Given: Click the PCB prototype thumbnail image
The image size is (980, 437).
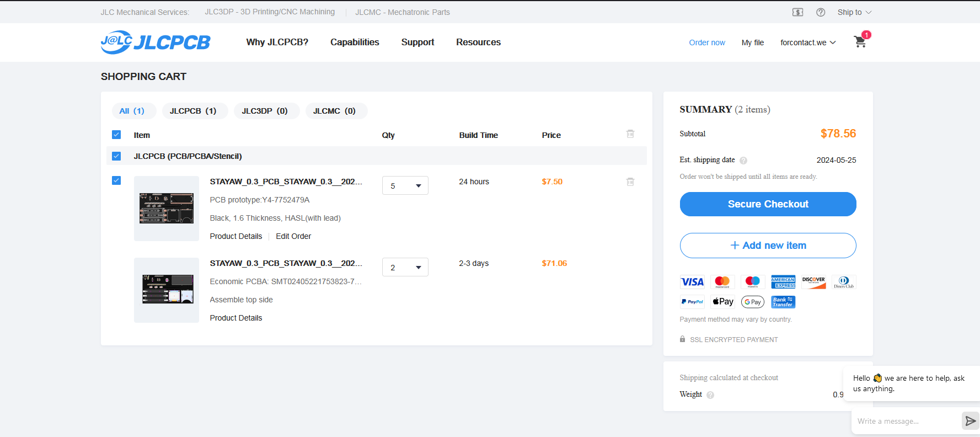Looking at the screenshot, I should tap(167, 209).
